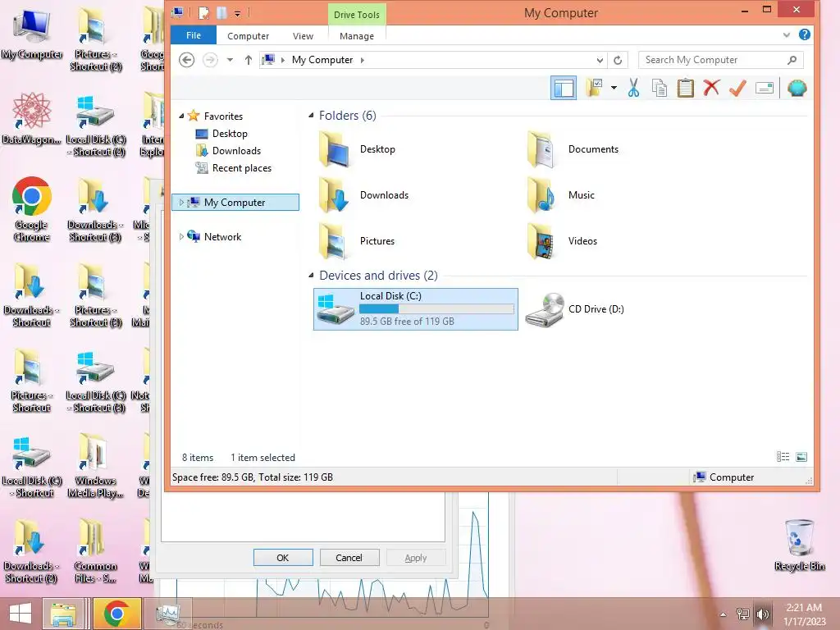This screenshot has width=840, height=630.
Task: Click the Email envelope toolbar icon
Action: (x=765, y=88)
